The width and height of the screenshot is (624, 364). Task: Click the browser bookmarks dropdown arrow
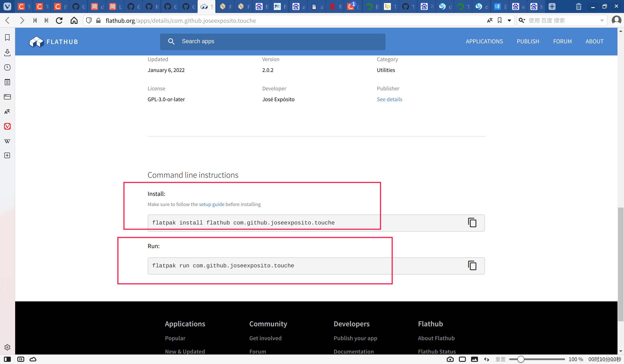[509, 20]
